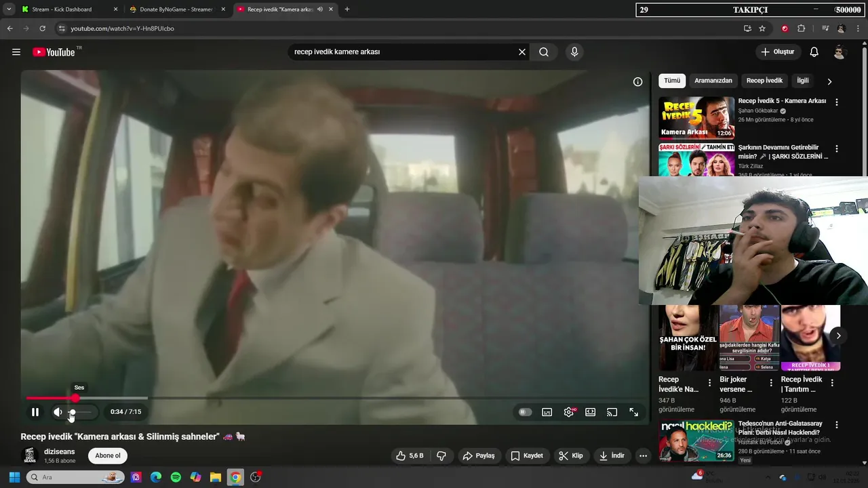
Task: Open the Chrome media control icon
Action: [825, 28]
